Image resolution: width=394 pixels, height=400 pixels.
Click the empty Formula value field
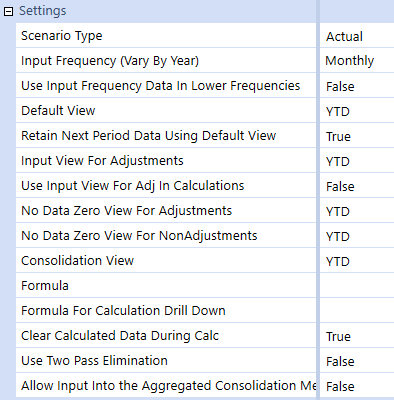pyautogui.click(x=357, y=286)
